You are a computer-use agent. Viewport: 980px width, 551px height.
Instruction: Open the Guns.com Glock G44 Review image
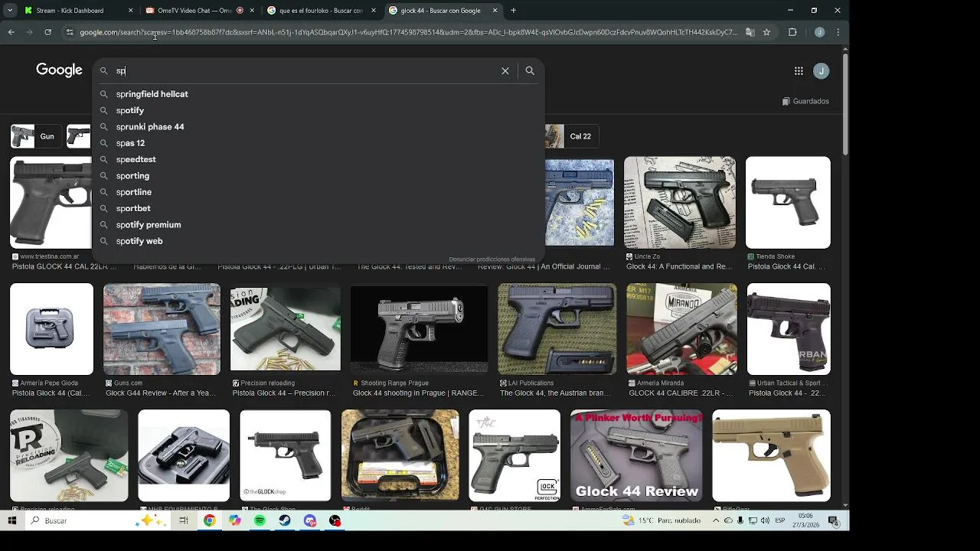pyautogui.click(x=162, y=329)
